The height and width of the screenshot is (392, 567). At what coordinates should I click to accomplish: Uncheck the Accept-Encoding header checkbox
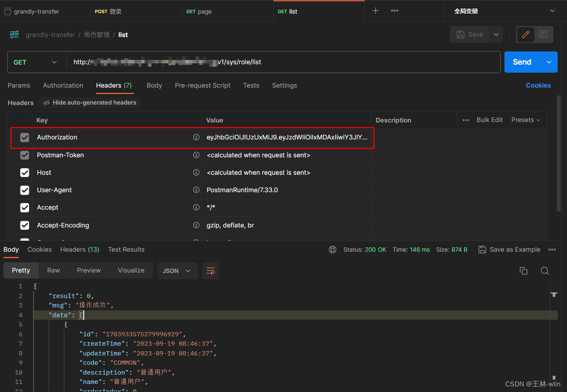[x=25, y=225]
